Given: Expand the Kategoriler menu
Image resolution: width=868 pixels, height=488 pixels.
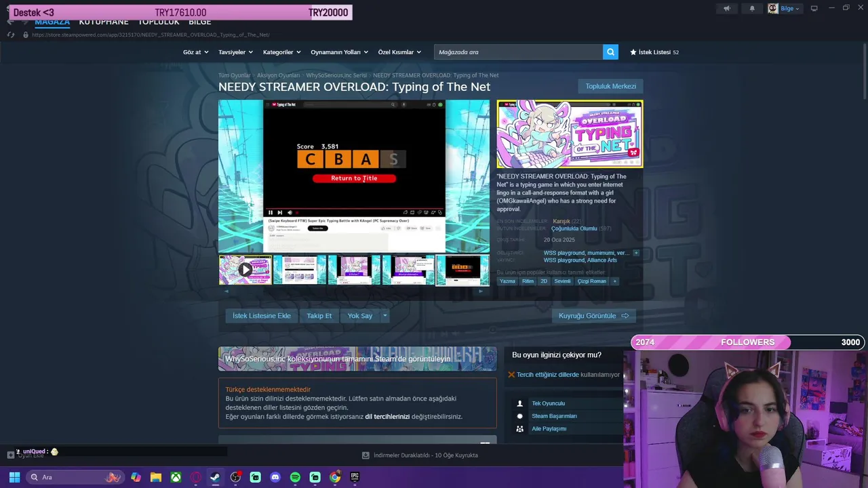Looking at the screenshot, I should pyautogui.click(x=281, y=52).
